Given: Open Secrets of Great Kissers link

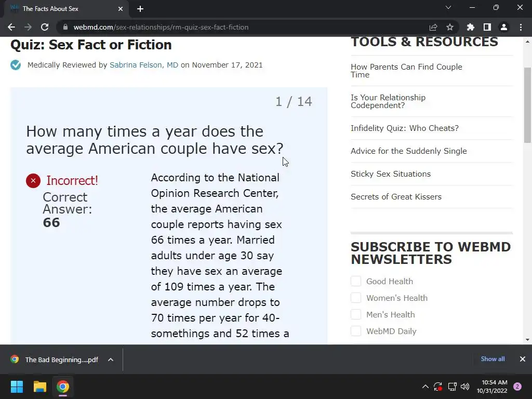Looking at the screenshot, I should pos(396,197).
